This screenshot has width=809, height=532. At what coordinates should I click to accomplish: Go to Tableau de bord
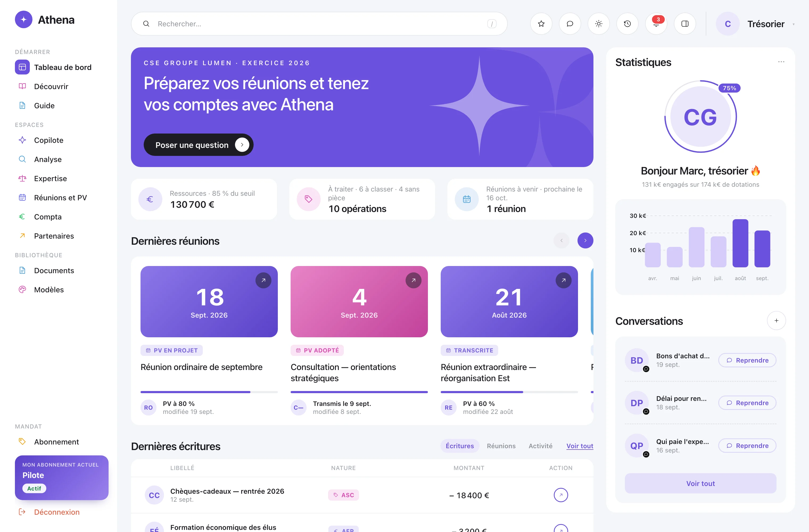pos(61,67)
